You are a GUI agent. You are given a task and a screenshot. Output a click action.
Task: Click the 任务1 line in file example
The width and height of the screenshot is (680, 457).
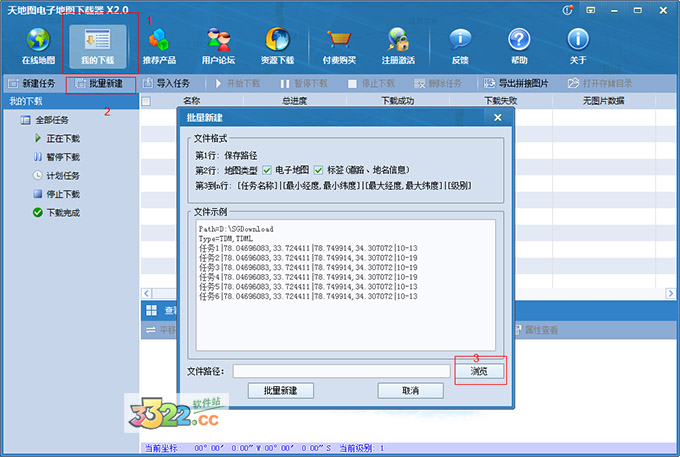coord(308,248)
